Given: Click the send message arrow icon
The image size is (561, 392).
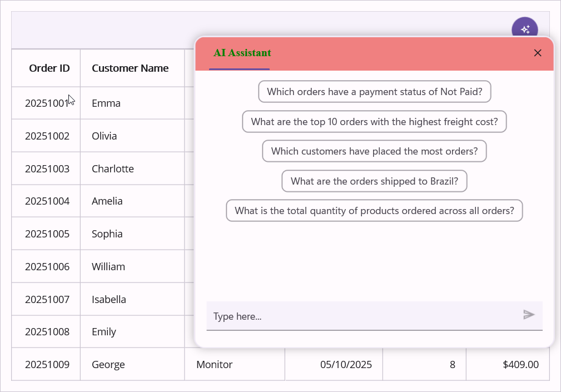Looking at the screenshot, I should [528, 315].
